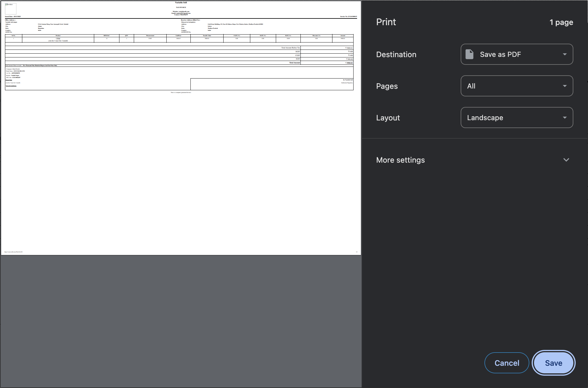Expand More settings section

point(400,160)
